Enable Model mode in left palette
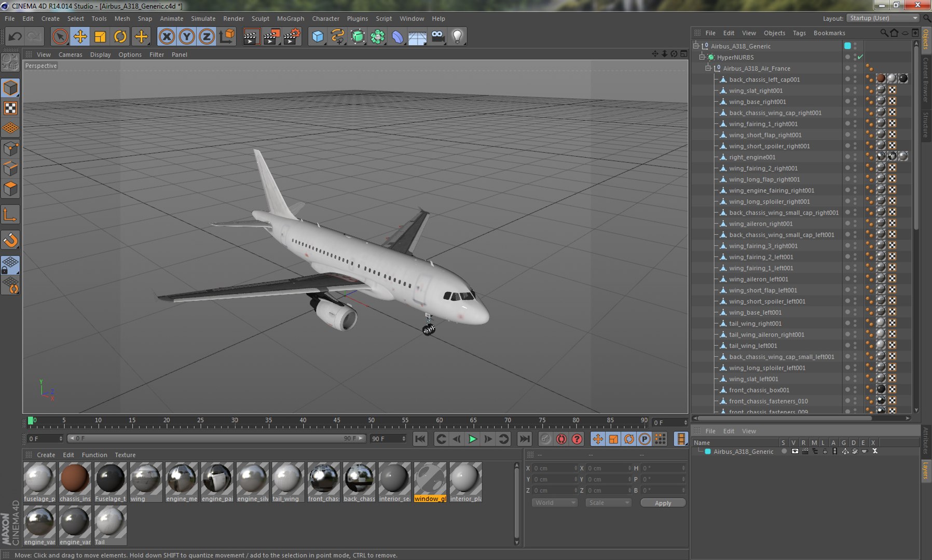 pyautogui.click(x=10, y=88)
